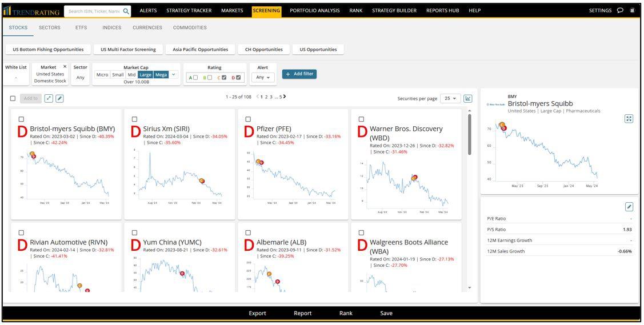The image size is (644, 325).
Task: Click the card list vertical scrollbar thumb
Action: tap(470, 134)
